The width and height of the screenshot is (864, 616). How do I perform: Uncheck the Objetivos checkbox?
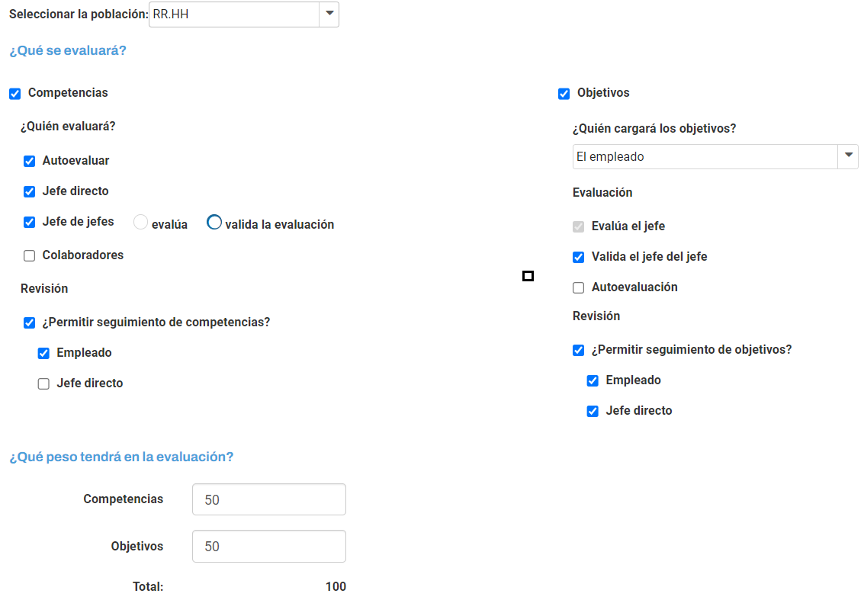(564, 94)
